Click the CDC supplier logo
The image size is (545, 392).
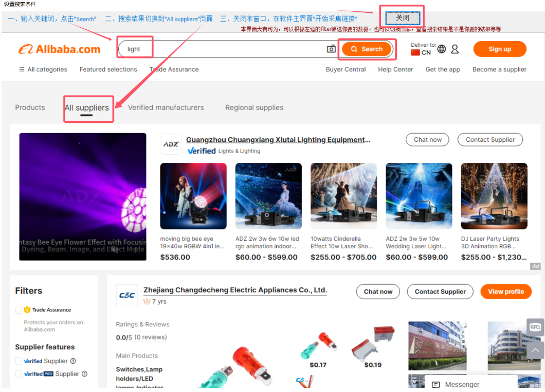127,295
